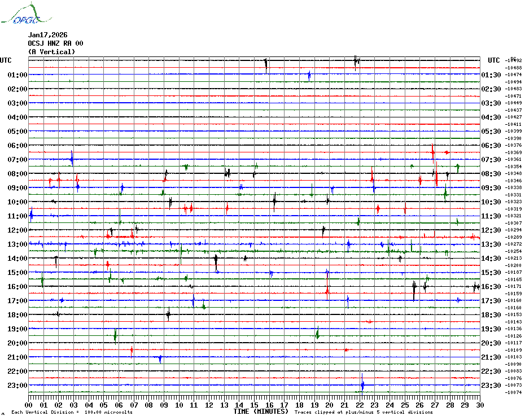This screenshot has height=420, width=525.
Task: Click minute 00 on the bottom time axis
Action: pyautogui.click(x=29, y=405)
